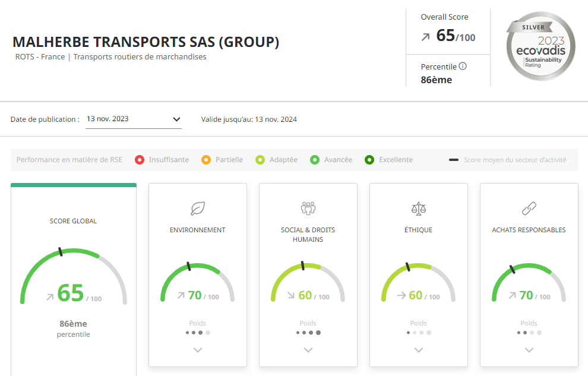Click the Transports routiers de marchandises text
Viewport: 588px width, 376px height.
pos(140,56)
